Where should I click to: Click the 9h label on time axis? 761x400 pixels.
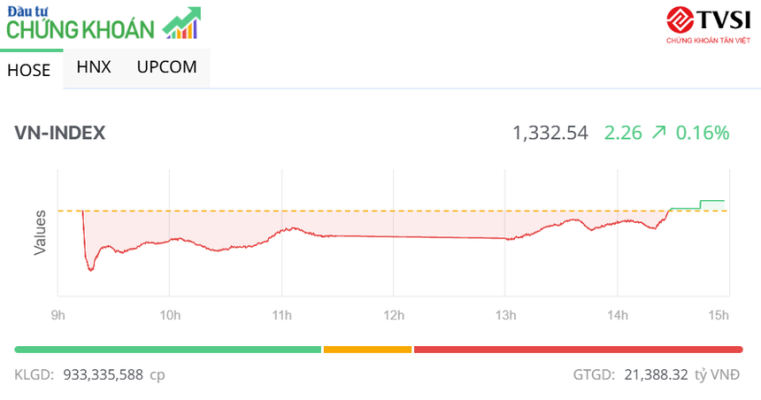[58, 315]
